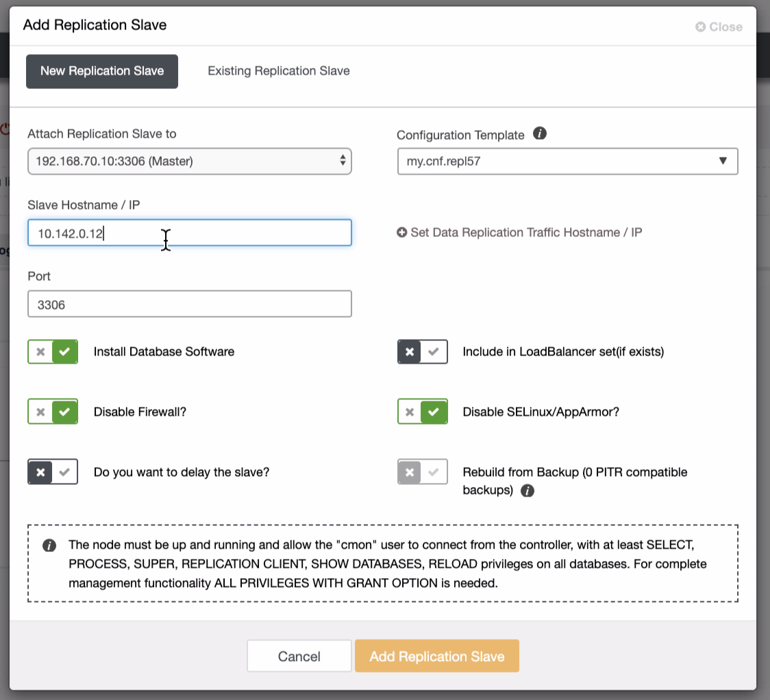Click the Disable SELinux/AppArmor? label
Viewport: 770px width, 700px height.
coord(541,412)
